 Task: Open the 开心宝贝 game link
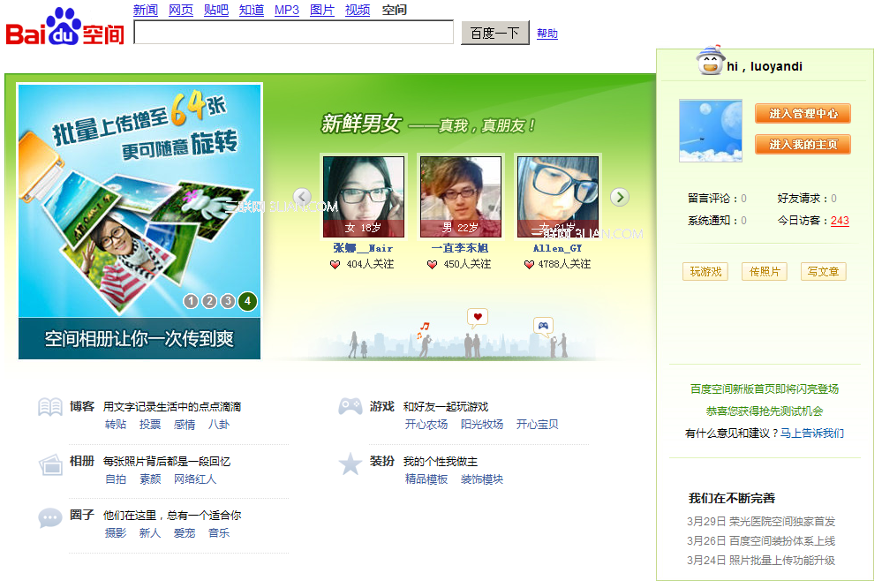click(x=537, y=425)
